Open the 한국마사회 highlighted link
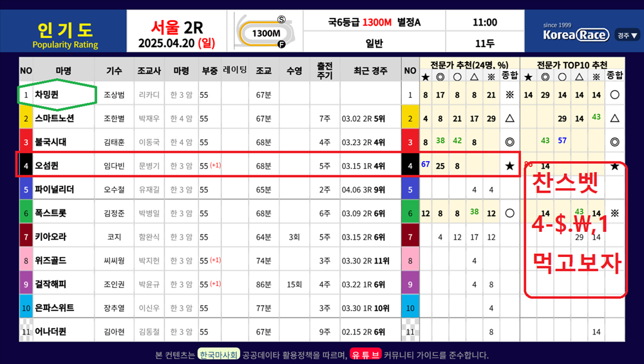 [218, 354]
